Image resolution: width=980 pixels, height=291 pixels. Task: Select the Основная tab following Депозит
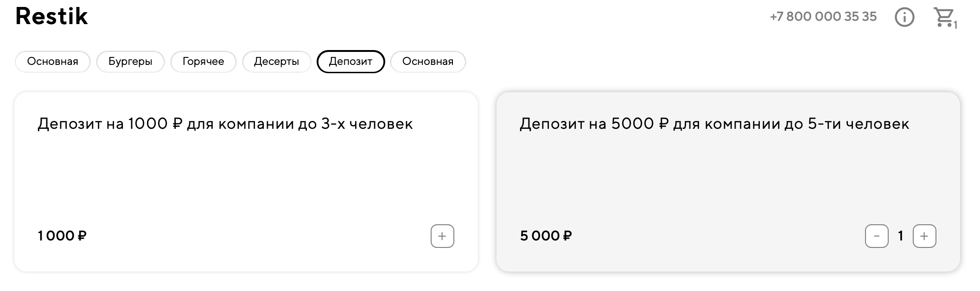coord(427,62)
